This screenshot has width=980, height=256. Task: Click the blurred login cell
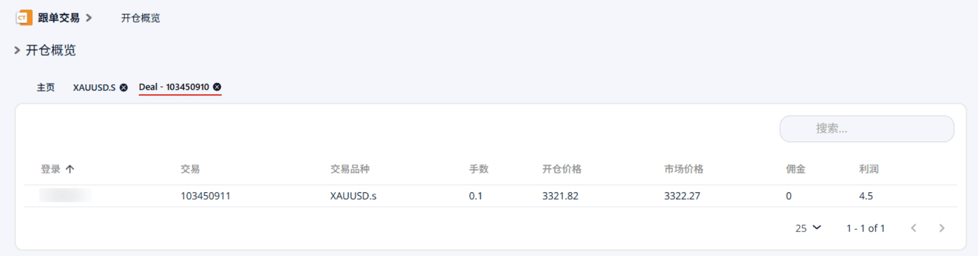pos(65,195)
